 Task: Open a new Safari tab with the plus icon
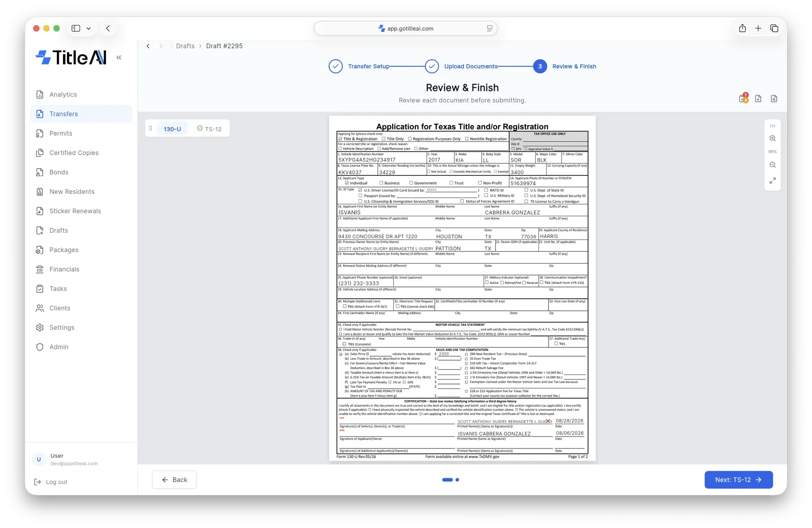(758, 28)
